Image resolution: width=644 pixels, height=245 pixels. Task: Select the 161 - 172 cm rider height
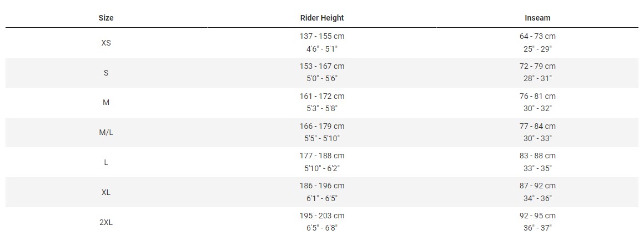coord(322,96)
